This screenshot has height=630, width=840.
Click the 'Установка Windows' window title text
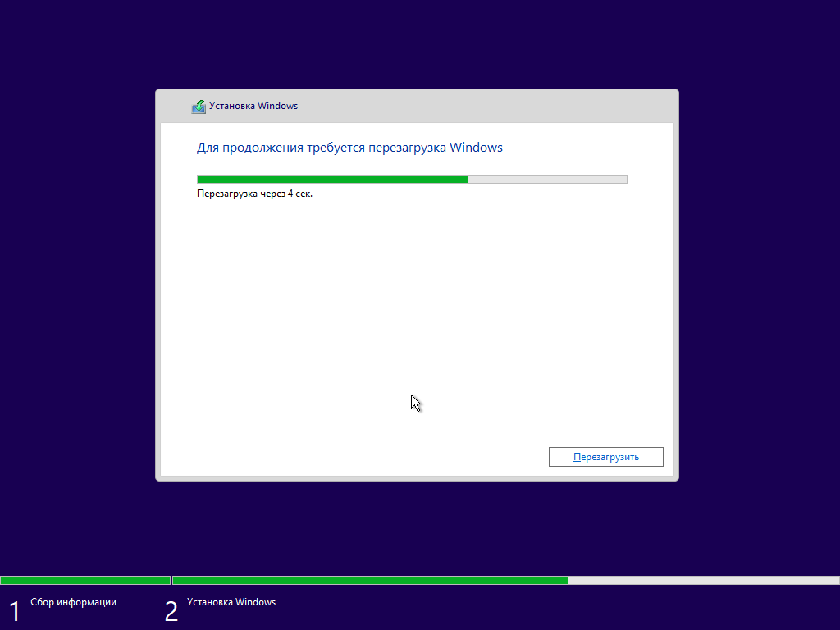click(253, 106)
